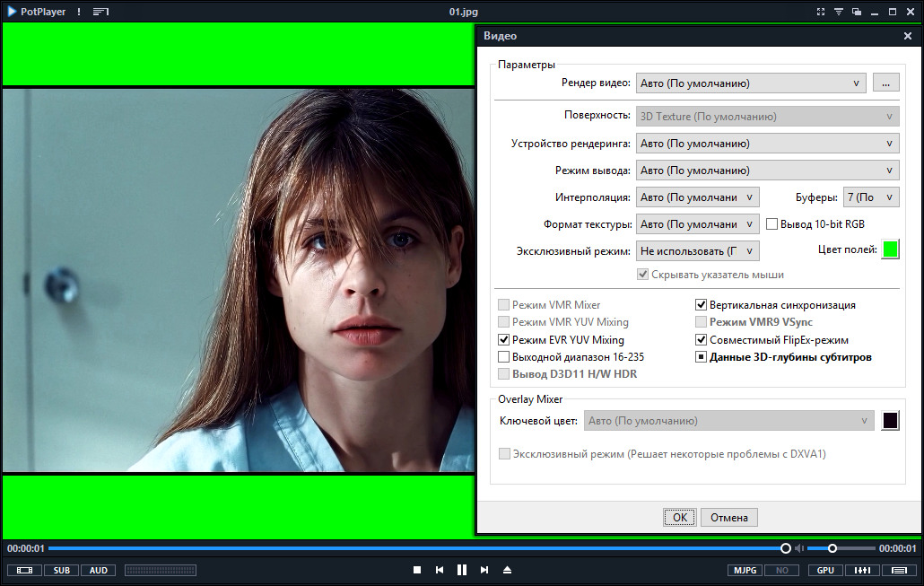Screen dimensions: 924x586
Task: Click the eject/open file icon
Action: click(507, 570)
